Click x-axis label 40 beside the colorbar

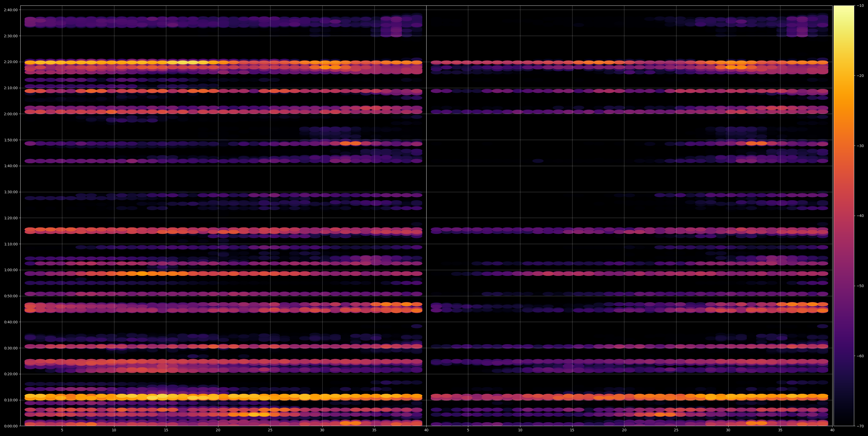click(x=832, y=430)
